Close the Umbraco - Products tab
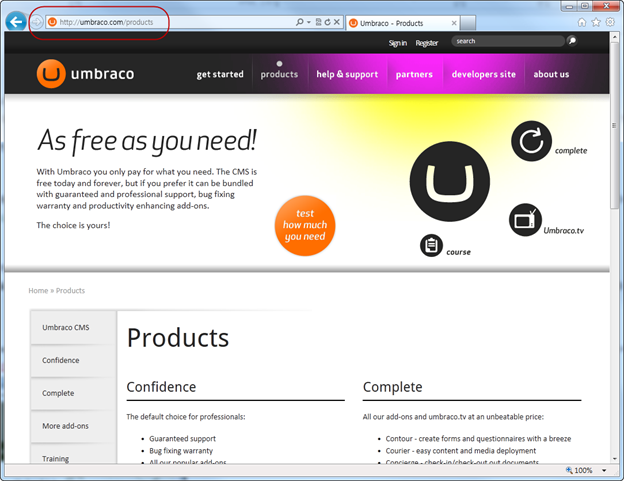 454,23
